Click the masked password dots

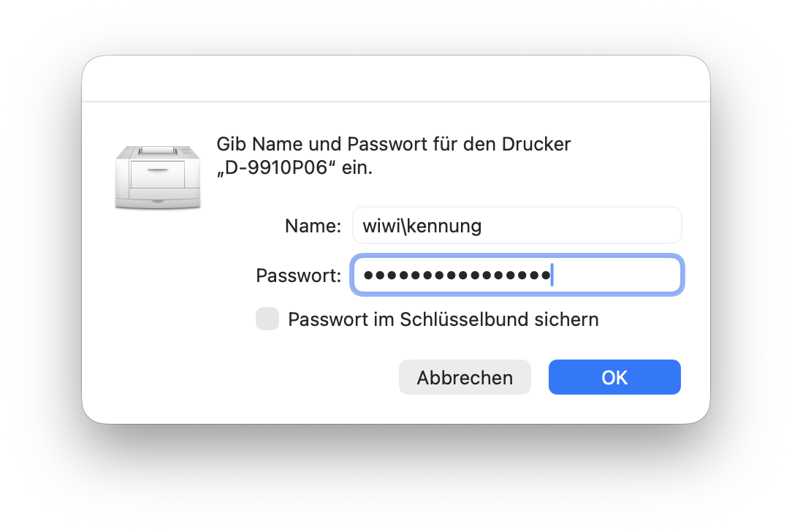457,275
